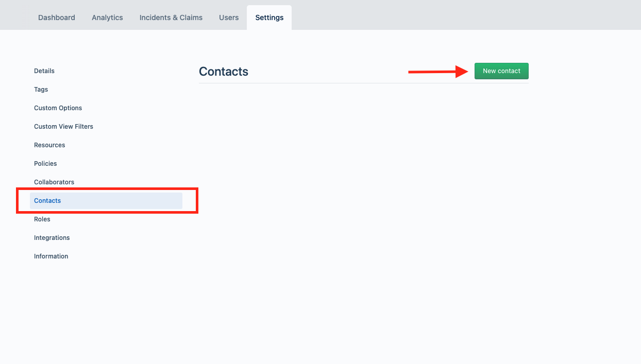
Task: Open Roles in the settings sidebar
Action: [x=42, y=219]
